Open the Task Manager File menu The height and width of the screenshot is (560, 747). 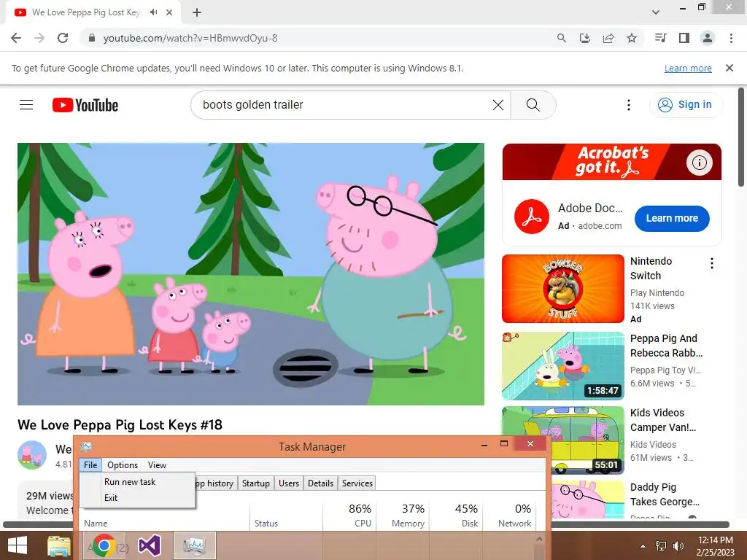click(90, 464)
